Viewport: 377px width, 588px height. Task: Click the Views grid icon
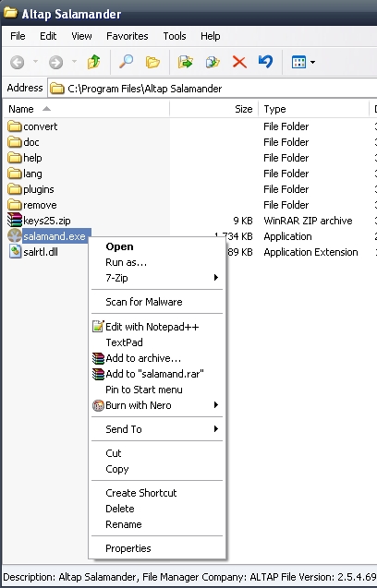[x=298, y=62]
